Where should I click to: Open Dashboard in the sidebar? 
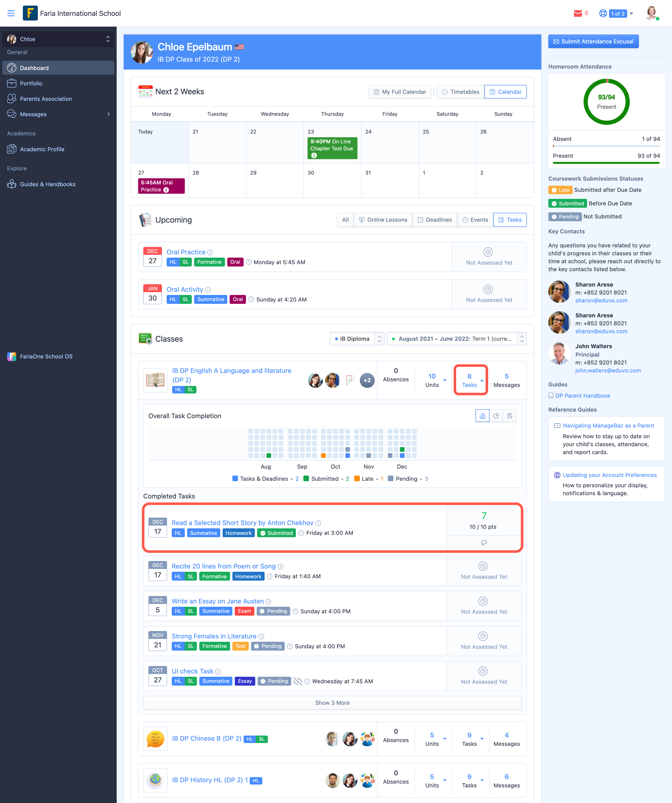coord(59,68)
